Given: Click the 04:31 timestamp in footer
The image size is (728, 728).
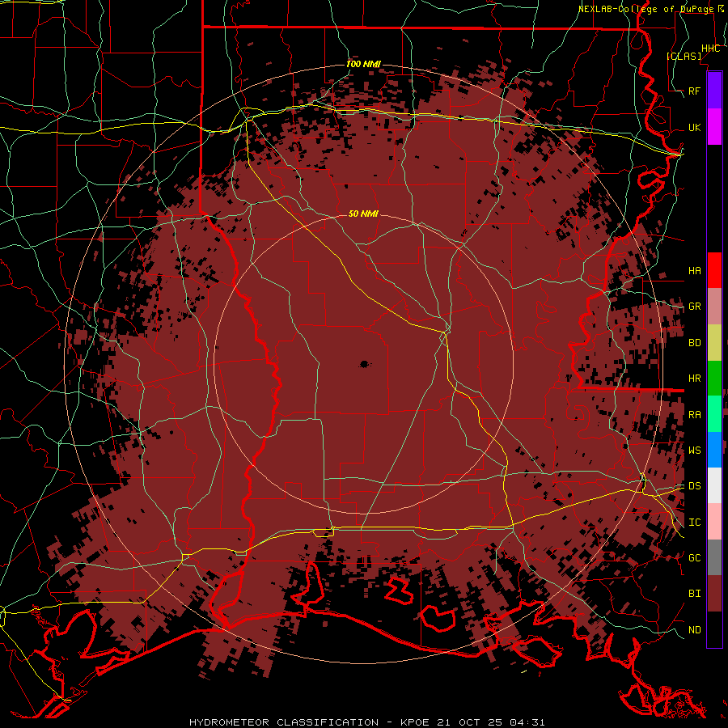Looking at the screenshot, I should coord(527,722).
